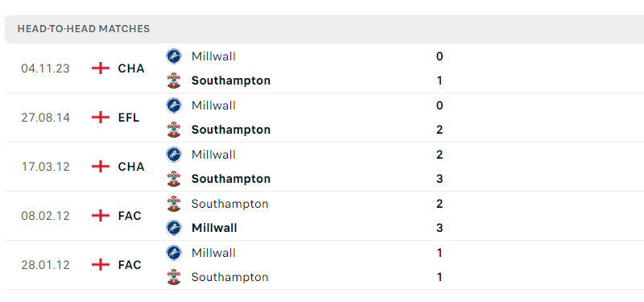
Task: Click the 28.01.12 match date
Action: pos(46,265)
